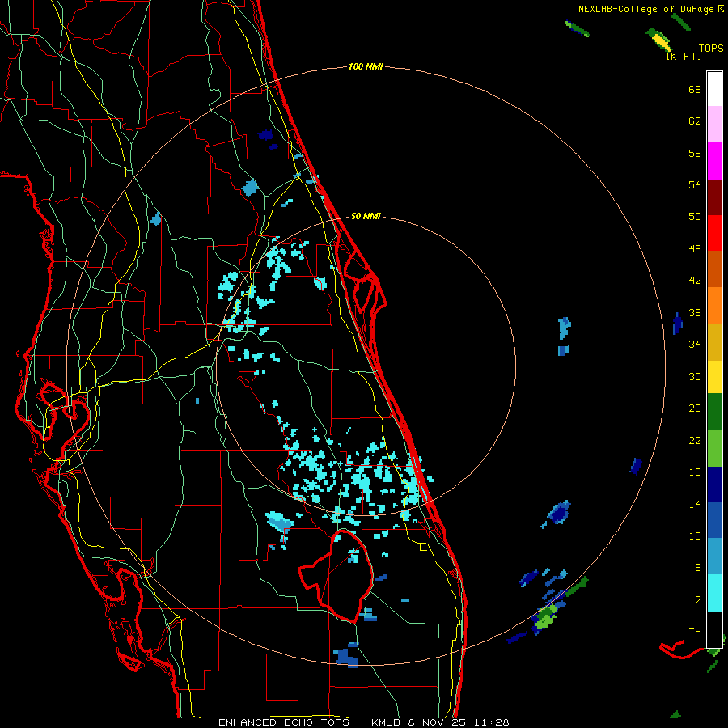Select the white top band of the legend
728x728 pixels.
point(714,89)
